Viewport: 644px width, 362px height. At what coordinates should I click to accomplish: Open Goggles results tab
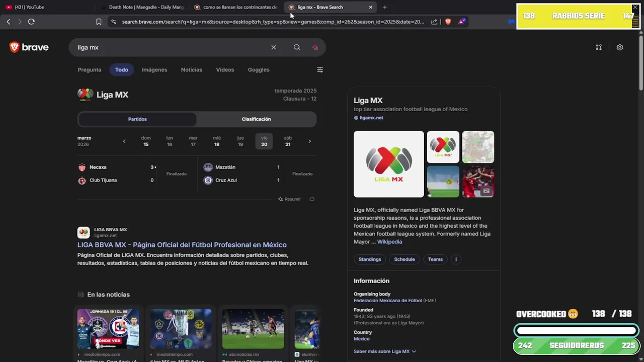point(259,70)
